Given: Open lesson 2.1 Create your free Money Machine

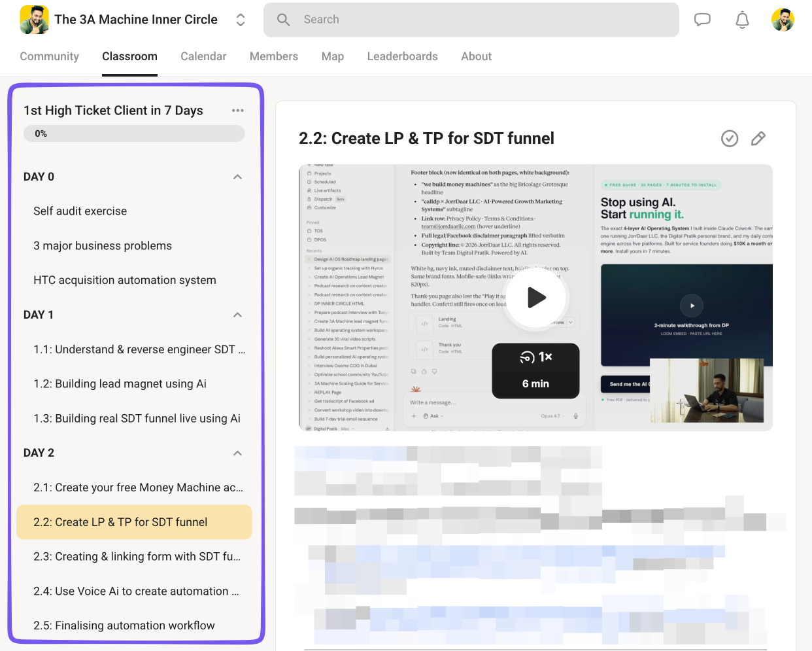Looking at the screenshot, I should point(134,487).
